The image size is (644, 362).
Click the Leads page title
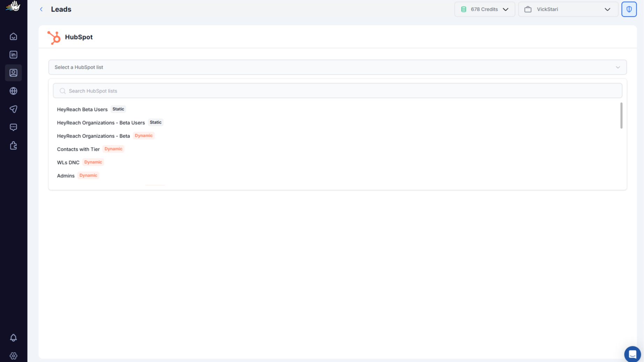pos(61,9)
